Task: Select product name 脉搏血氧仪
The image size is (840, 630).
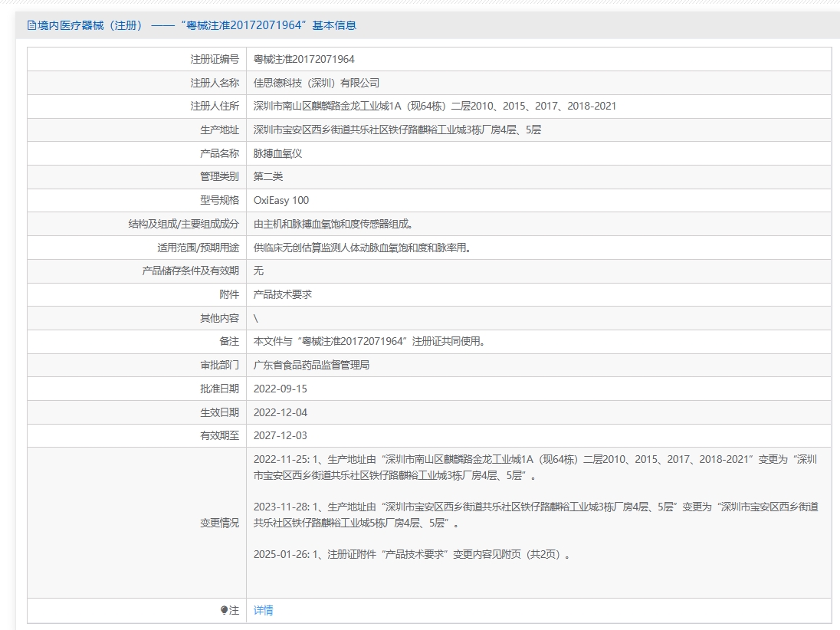Action: tap(277, 153)
